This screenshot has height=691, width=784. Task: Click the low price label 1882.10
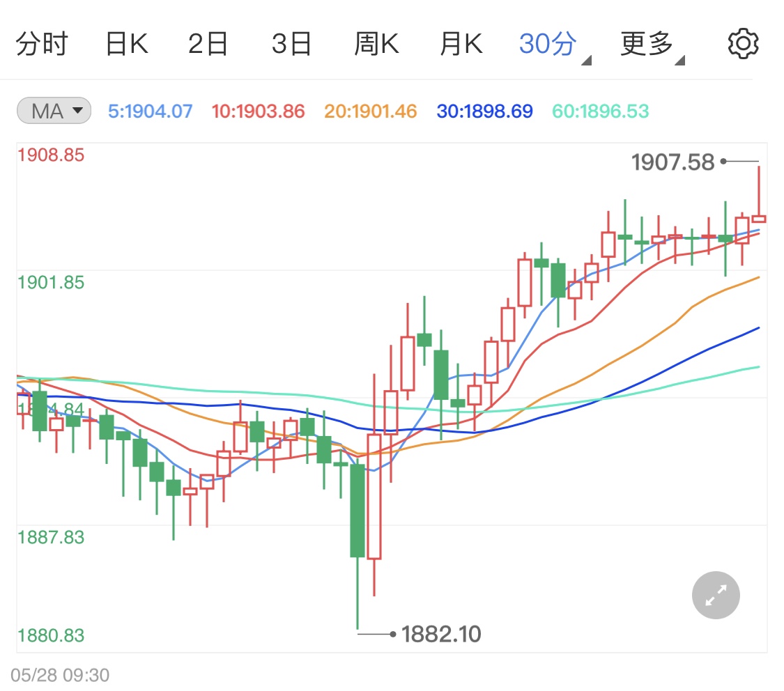click(x=441, y=634)
